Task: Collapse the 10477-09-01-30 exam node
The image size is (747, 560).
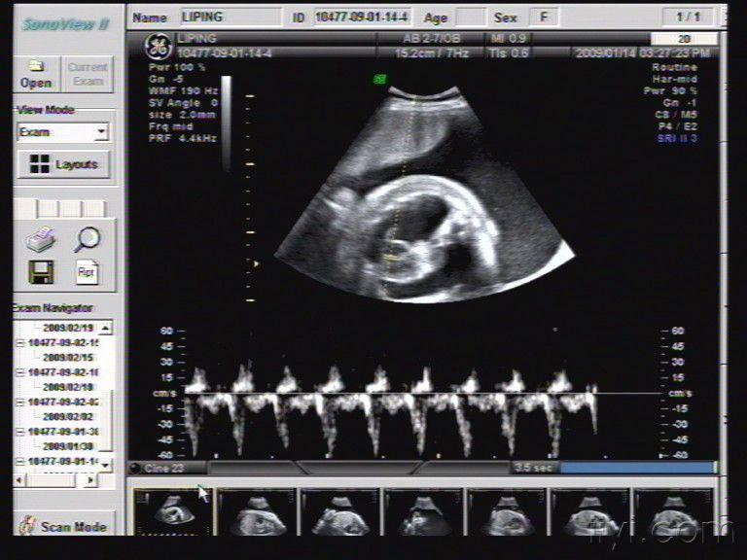Action: (20, 432)
